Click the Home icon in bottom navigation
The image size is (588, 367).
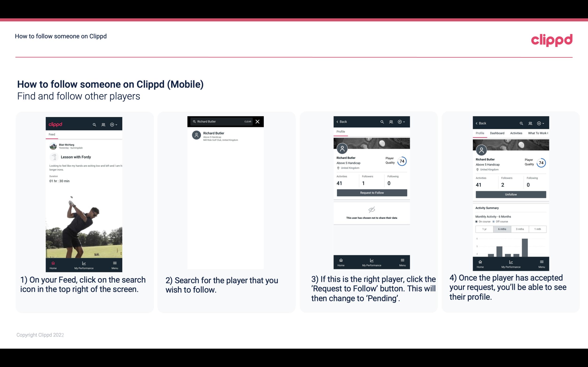53,263
